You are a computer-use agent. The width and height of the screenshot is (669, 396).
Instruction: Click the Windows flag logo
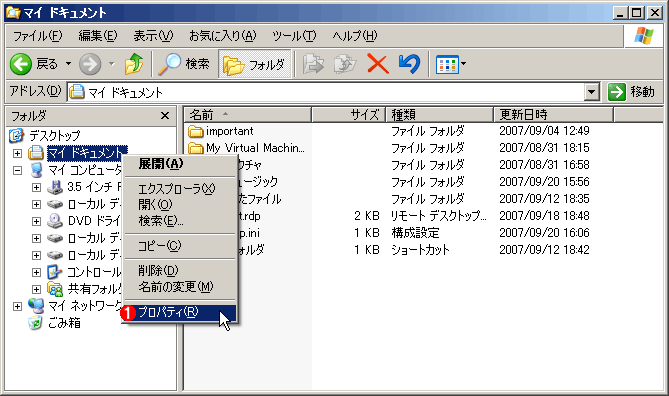coord(643,36)
